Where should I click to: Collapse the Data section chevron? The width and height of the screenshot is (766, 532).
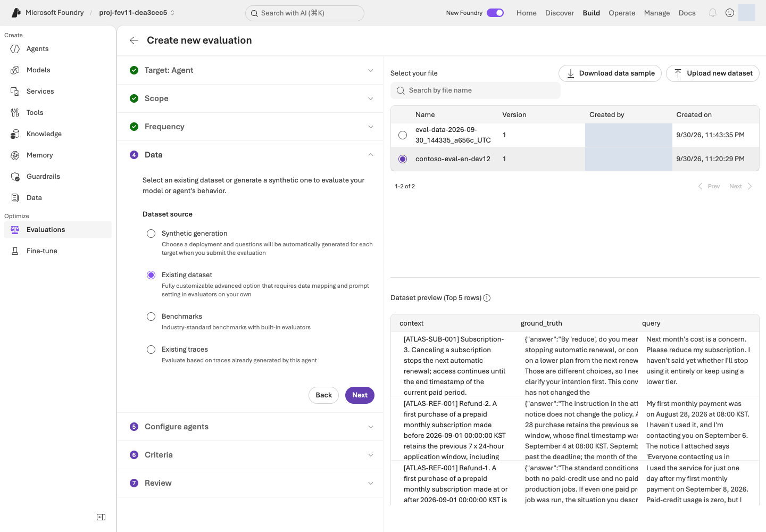pyautogui.click(x=371, y=155)
